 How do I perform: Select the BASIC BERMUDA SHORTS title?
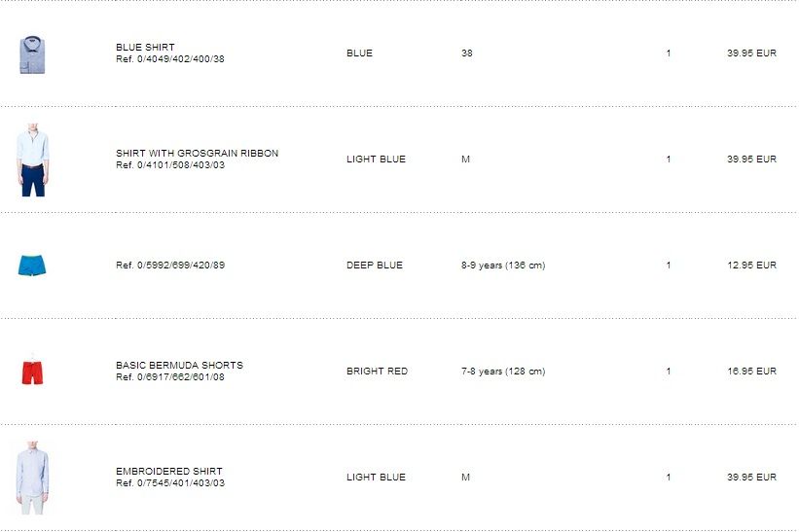coord(179,365)
